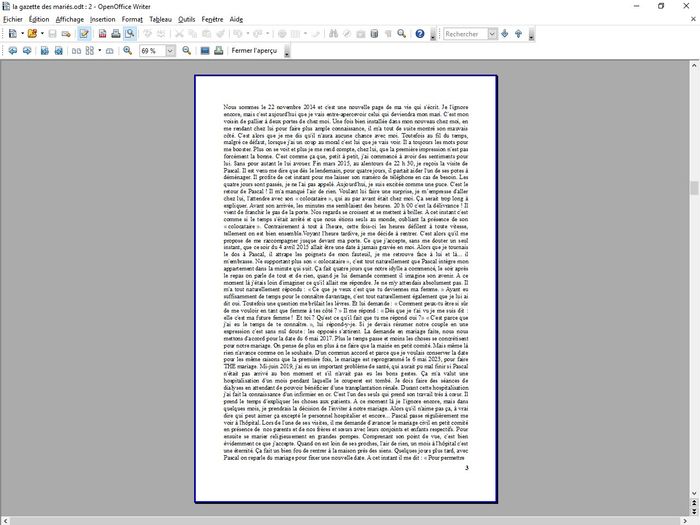This screenshot has width=700, height=525.
Task: Expand the Open recent files arrow
Action: point(42,33)
